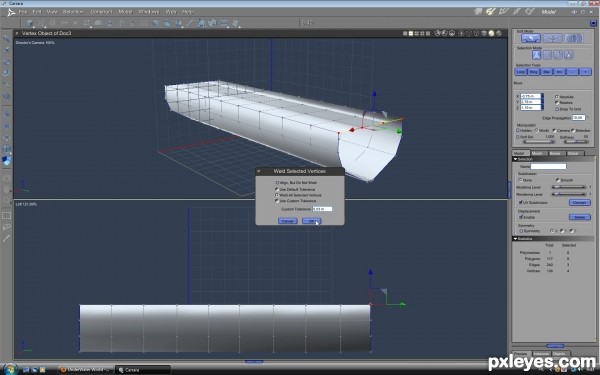Select Absolute move mode
This screenshot has height=375, width=600.
(x=557, y=97)
